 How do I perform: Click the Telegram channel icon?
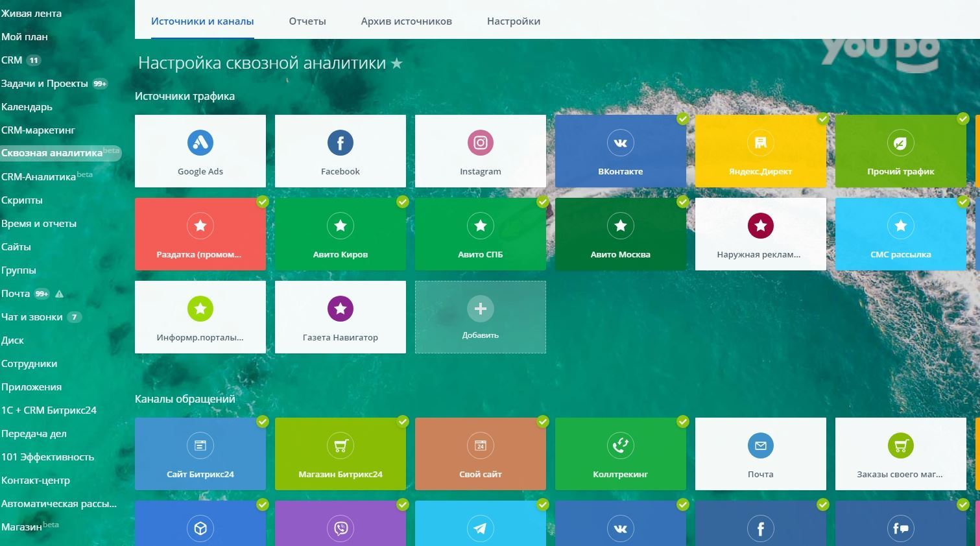(x=481, y=528)
